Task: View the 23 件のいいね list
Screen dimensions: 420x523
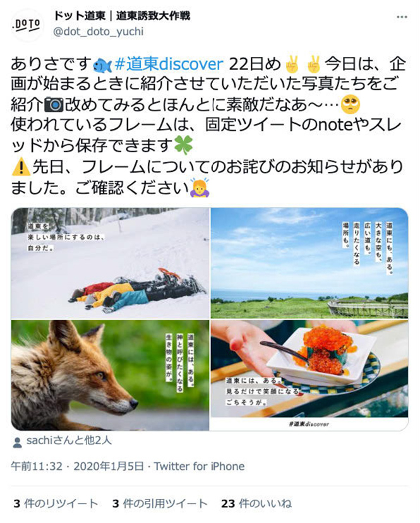Action: pos(256,503)
